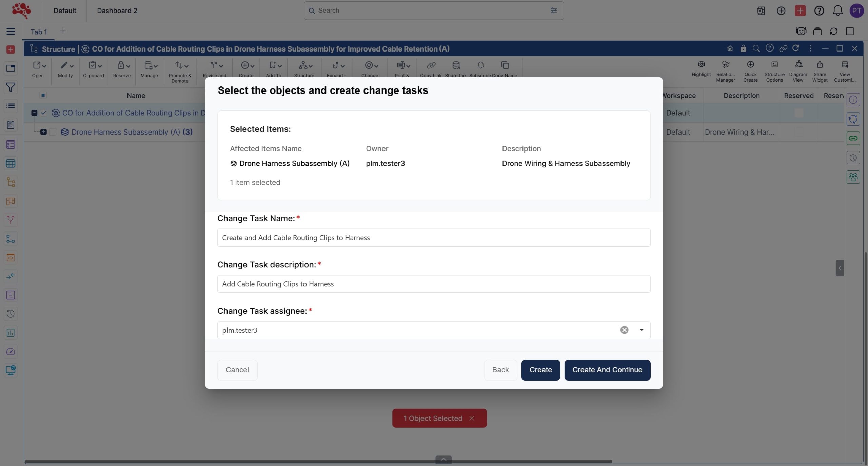Check the Drone Harness Subassembly row checkbox
Viewport: 868px width, 466px height.
pos(53,132)
